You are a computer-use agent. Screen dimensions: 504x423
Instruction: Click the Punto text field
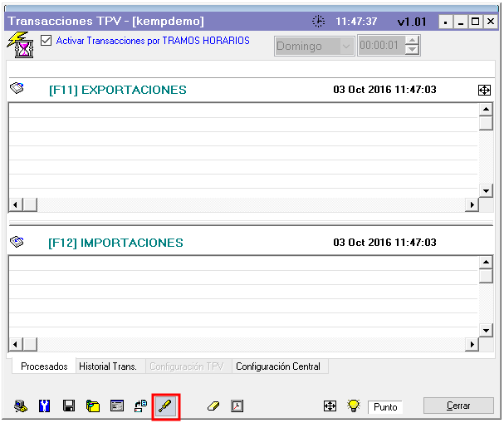coord(385,407)
